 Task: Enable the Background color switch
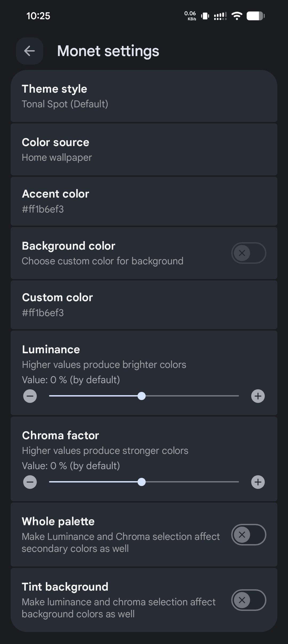point(249,253)
